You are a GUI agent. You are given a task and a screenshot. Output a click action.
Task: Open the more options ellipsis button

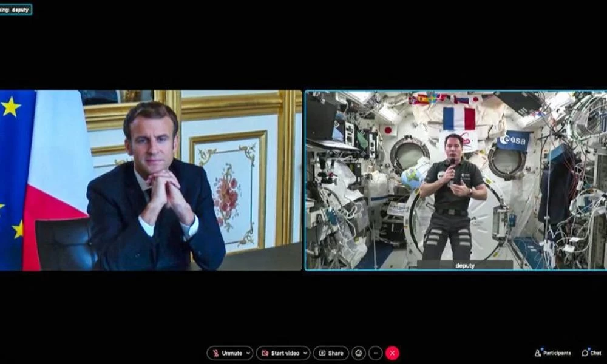[376, 353]
